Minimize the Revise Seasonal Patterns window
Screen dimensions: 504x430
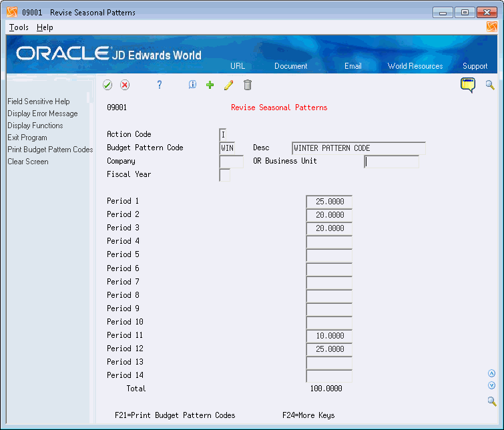[x=443, y=13]
